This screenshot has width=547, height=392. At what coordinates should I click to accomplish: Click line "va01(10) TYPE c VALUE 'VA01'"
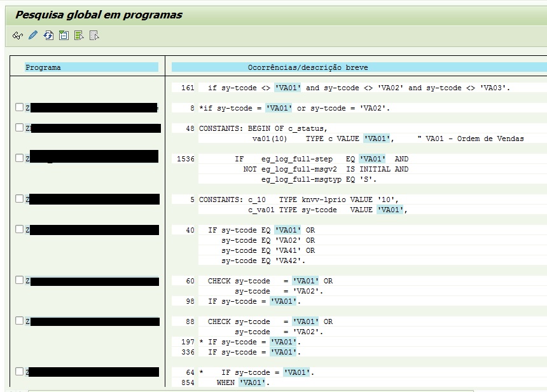tap(323, 139)
